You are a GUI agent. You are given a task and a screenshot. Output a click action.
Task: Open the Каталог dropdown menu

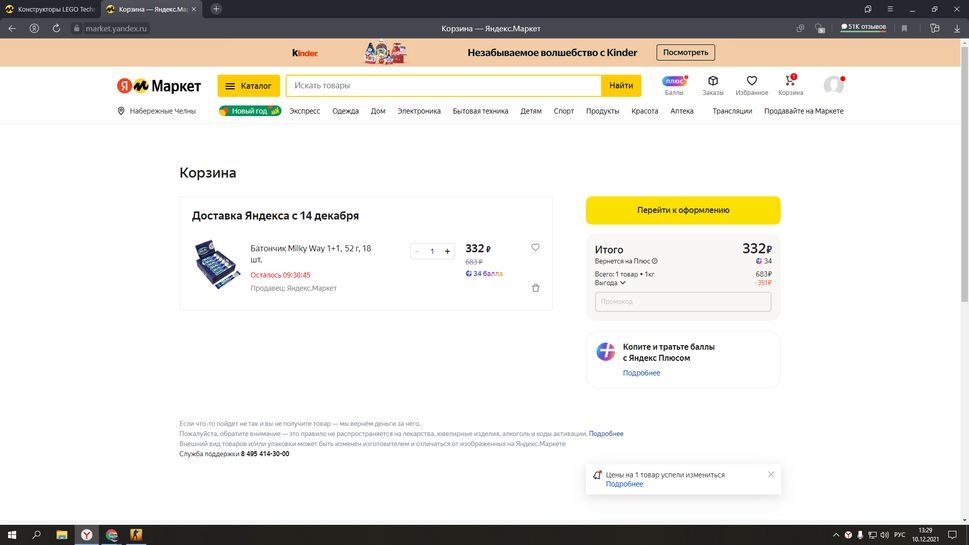point(248,86)
